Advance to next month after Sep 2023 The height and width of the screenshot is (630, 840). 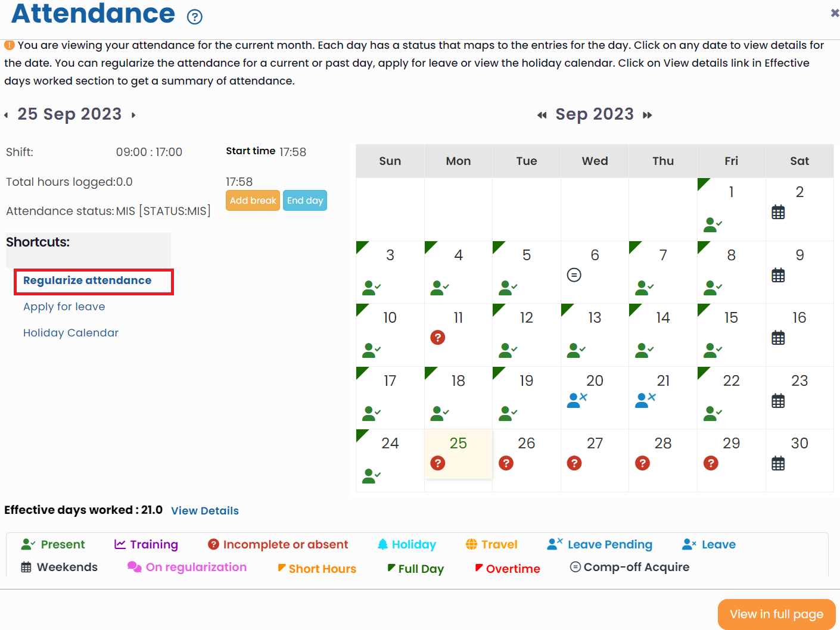pyautogui.click(x=648, y=115)
